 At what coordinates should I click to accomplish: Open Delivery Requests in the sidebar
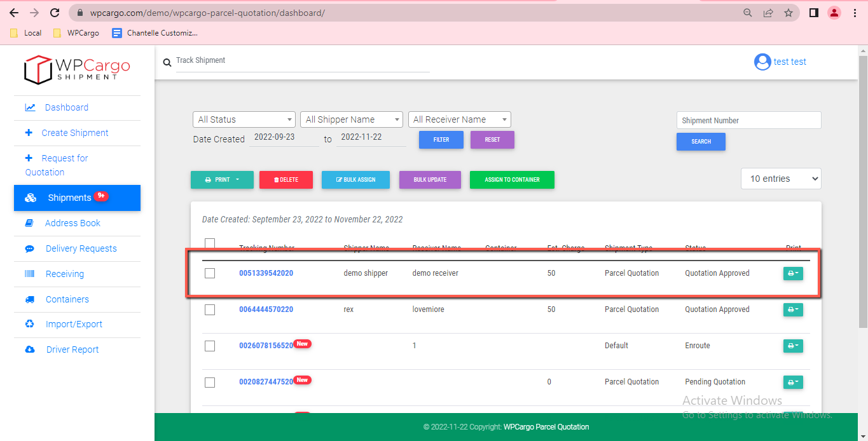tap(81, 248)
